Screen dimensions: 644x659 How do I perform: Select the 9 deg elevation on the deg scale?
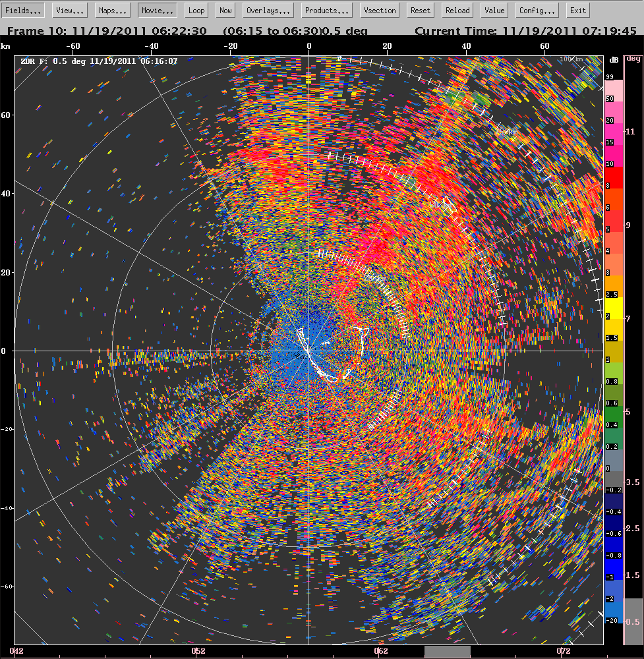[x=628, y=225]
